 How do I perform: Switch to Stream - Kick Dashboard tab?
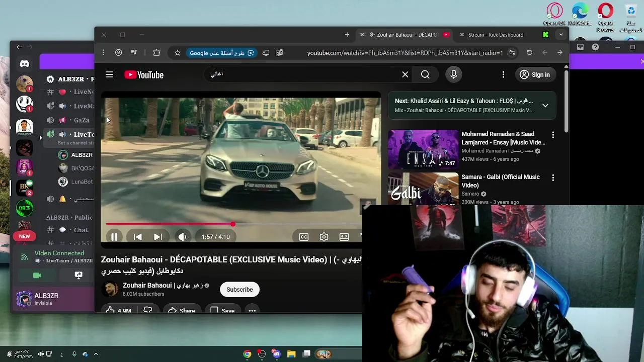(496, 35)
